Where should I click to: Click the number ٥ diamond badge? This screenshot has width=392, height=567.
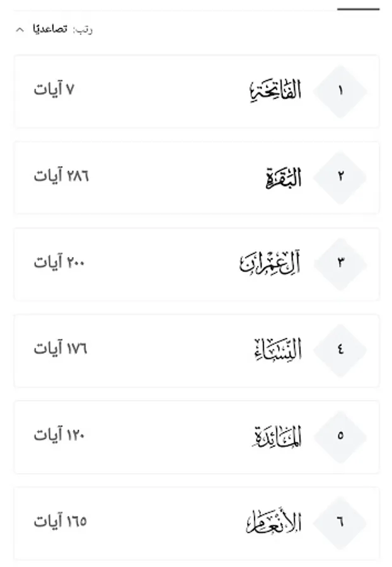[x=340, y=437]
